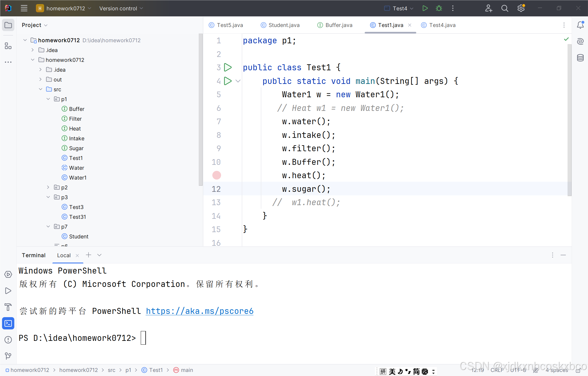This screenshot has height=376, width=588.
Task: Open the PowerShell aka.ms/pscore6 link
Action: point(200,311)
